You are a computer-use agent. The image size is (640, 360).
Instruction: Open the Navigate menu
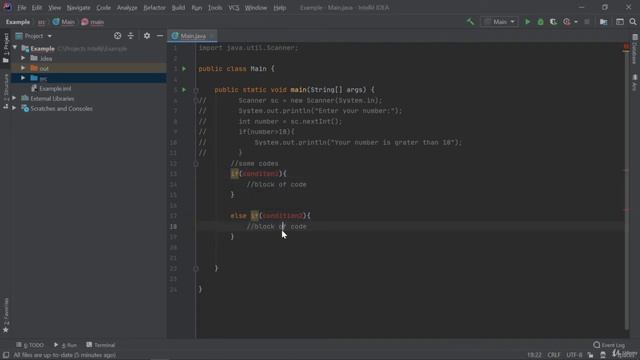(x=78, y=8)
